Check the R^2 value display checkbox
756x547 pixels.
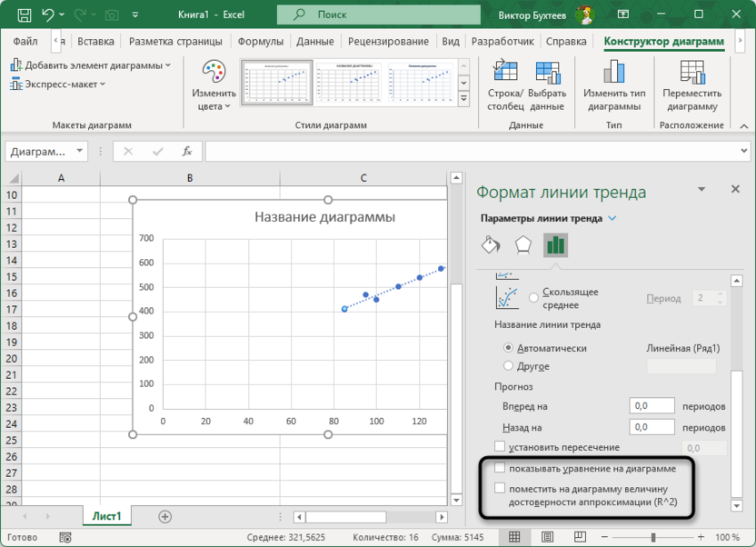point(500,488)
